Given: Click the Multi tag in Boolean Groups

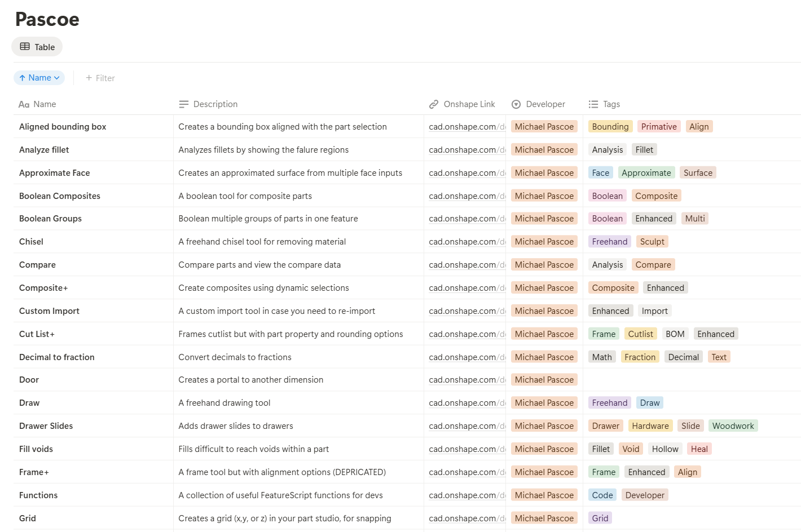Looking at the screenshot, I should [695, 219].
